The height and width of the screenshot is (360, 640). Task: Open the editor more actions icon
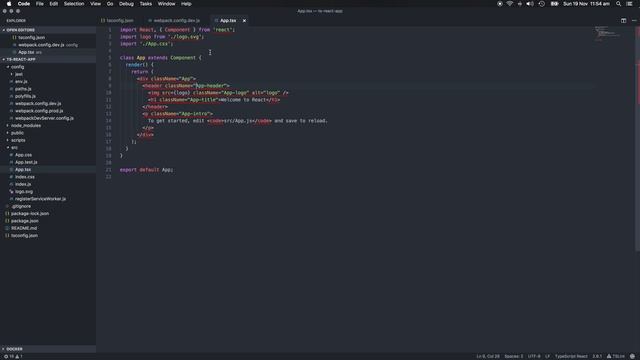tap(634, 20)
